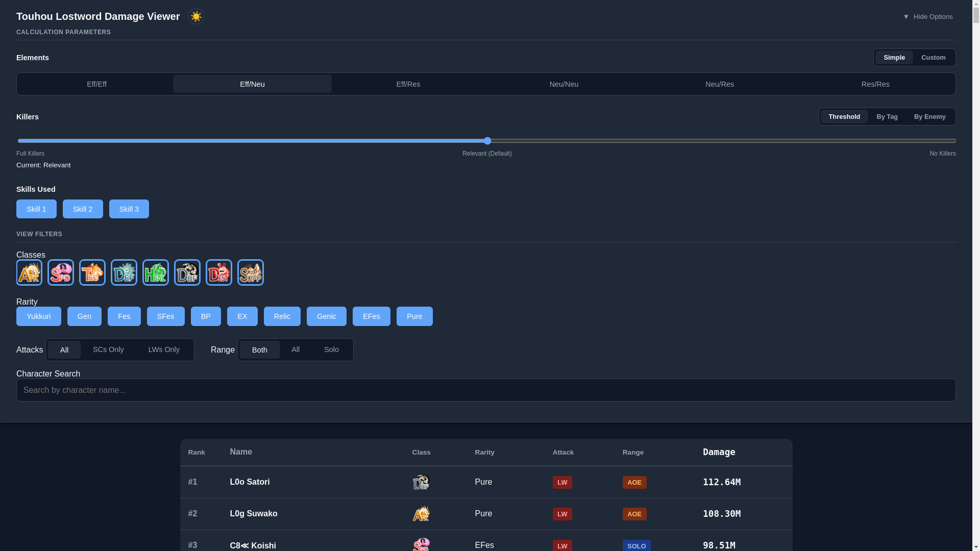This screenshot has height=551, width=980.
Task: Click L0g Suwako's ATK class icon
Action: pos(421,514)
